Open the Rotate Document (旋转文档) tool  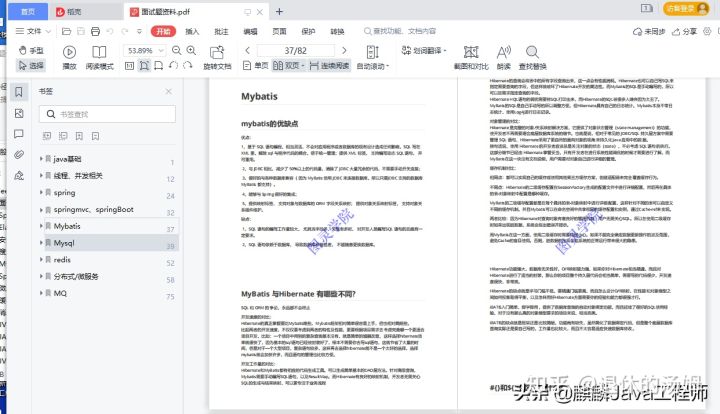pos(217,58)
